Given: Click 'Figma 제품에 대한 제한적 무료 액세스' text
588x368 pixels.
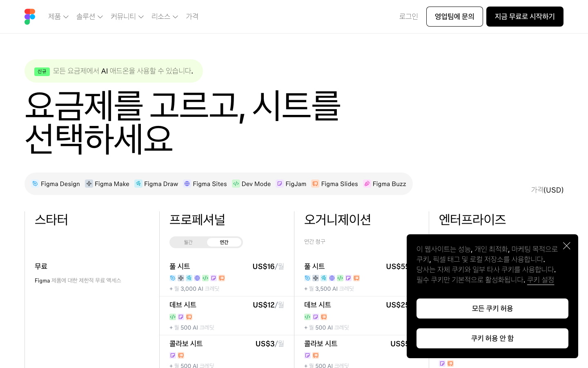Looking at the screenshot, I should pyautogui.click(x=78, y=280).
